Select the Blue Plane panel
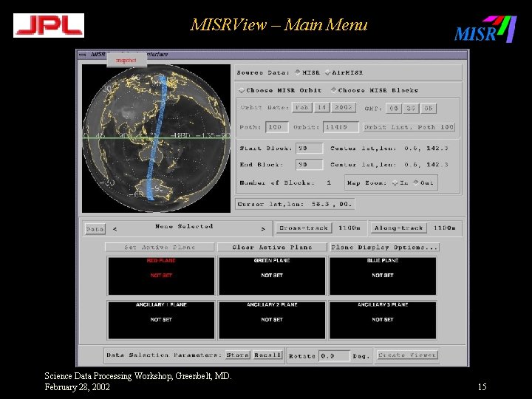This screenshot has width=532, height=399. pos(383,276)
